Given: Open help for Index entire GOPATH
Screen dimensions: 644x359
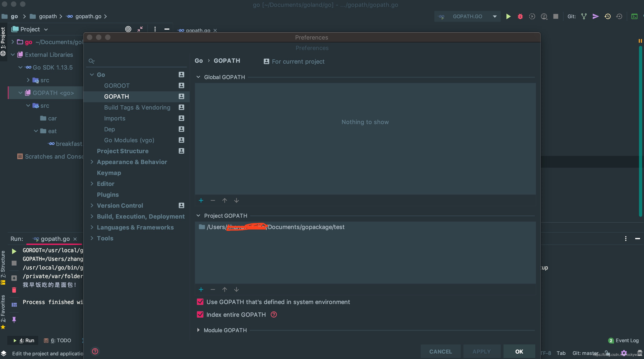Looking at the screenshot, I should pyautogui.click(x=274, y=314).
